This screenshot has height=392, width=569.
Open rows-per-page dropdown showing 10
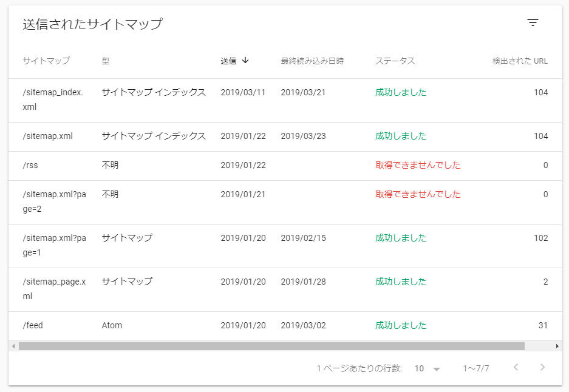point(427,368)
